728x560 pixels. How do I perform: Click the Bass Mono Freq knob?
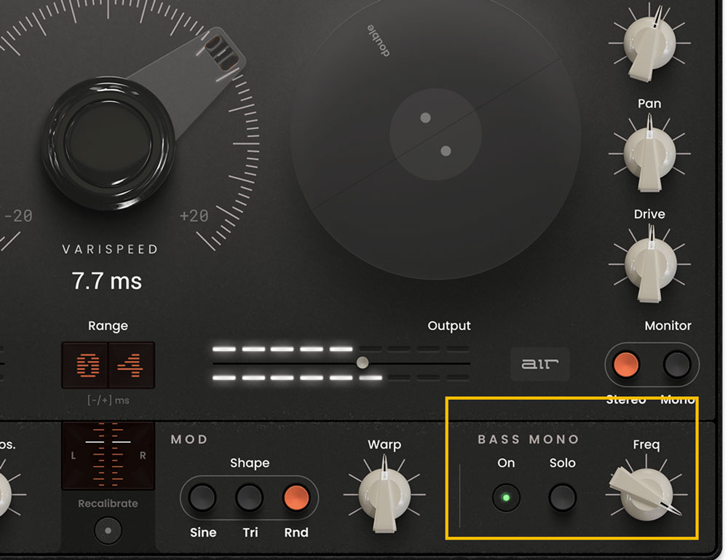pos(644,495)
